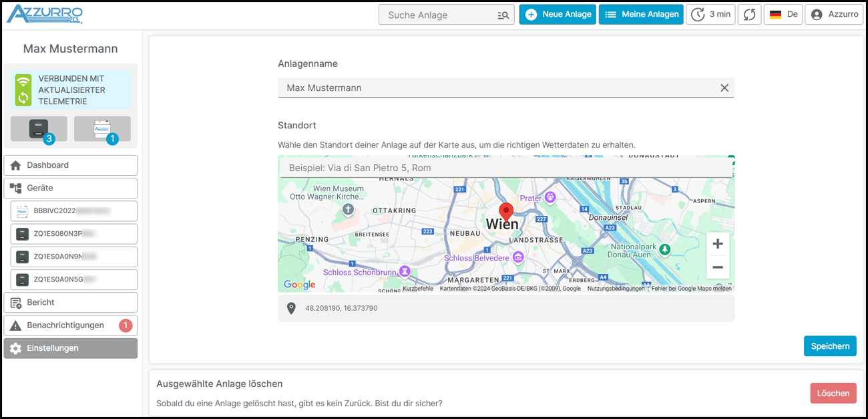The image size is (868, 419).
Task: Click the coordinates text 48.208190, 16.373790
Action: [341, 309]
